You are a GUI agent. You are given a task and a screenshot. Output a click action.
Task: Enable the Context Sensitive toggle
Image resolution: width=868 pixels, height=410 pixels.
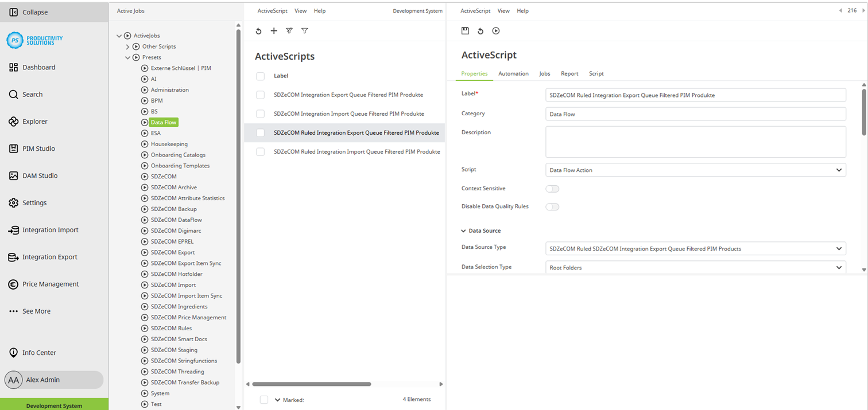coord(552,188)
